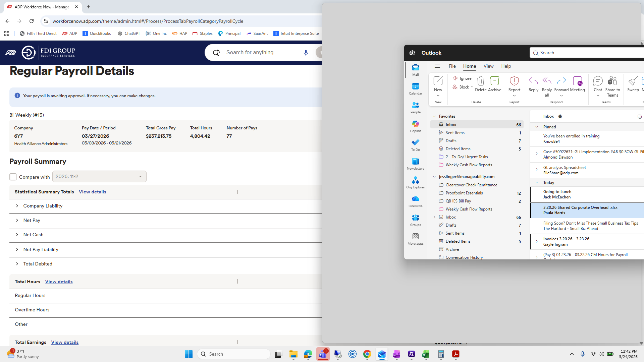Expand the Company Liability row

[17, 206]
